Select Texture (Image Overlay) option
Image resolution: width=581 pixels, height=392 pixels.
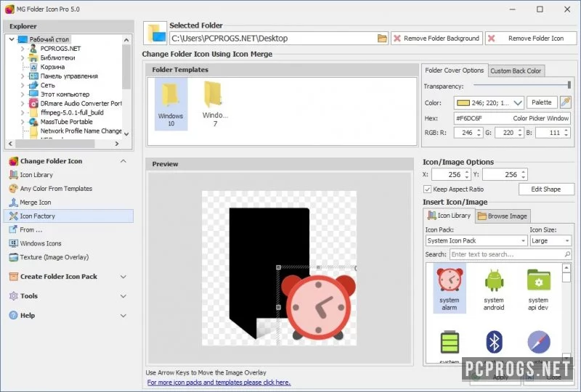point(49,257)
